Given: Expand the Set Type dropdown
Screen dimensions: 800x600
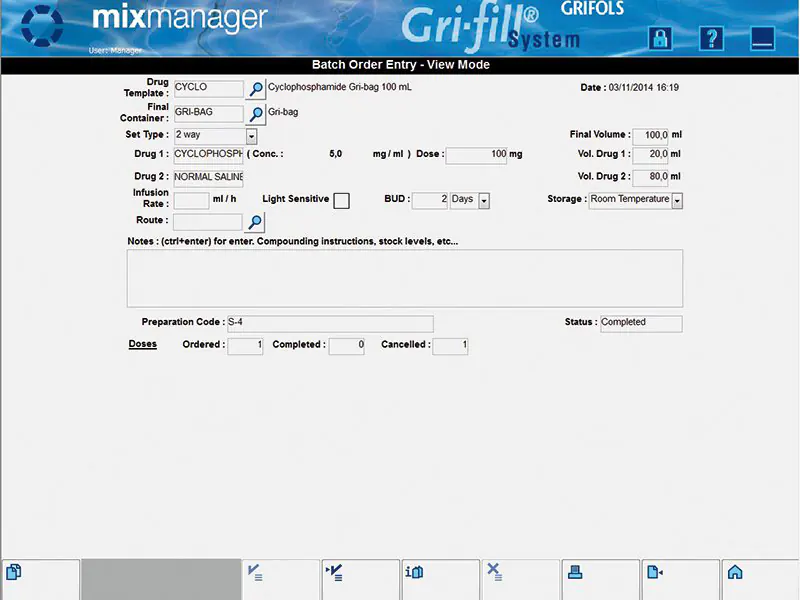Looking at the screenshot, I should click(251, 136).
